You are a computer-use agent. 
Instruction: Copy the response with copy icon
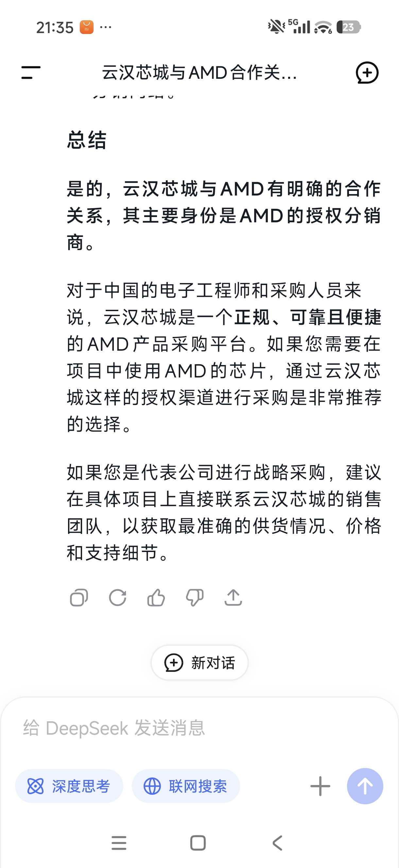(79, 598)
